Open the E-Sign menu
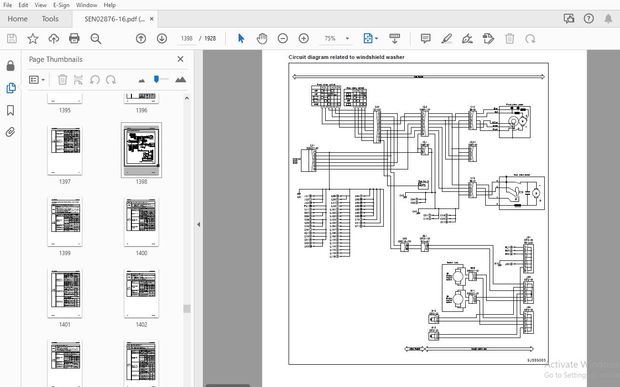The width and height of the screenshot is (620, 387). pos(61,5)
